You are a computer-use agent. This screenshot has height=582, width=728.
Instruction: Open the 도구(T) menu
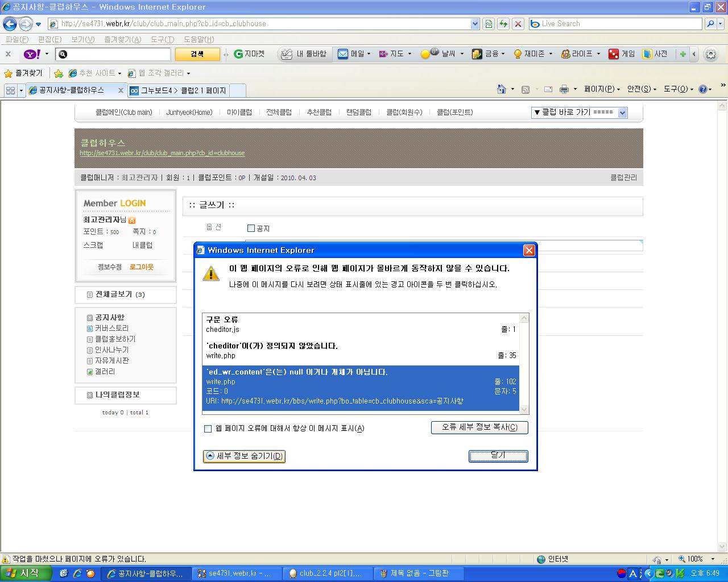[x=162, y=39]
